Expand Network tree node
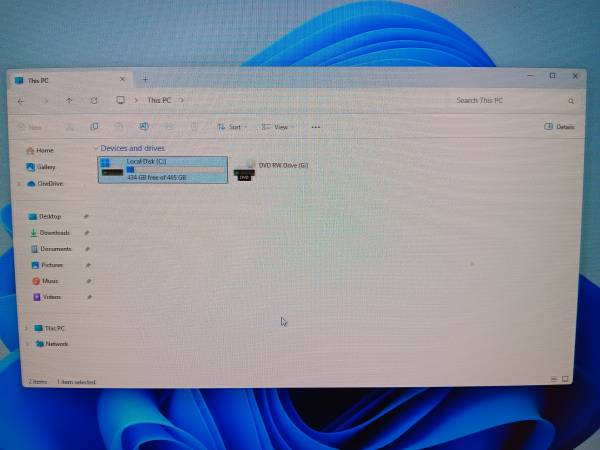600x450 pixels. pyautogui.click(x=28, y=344)
